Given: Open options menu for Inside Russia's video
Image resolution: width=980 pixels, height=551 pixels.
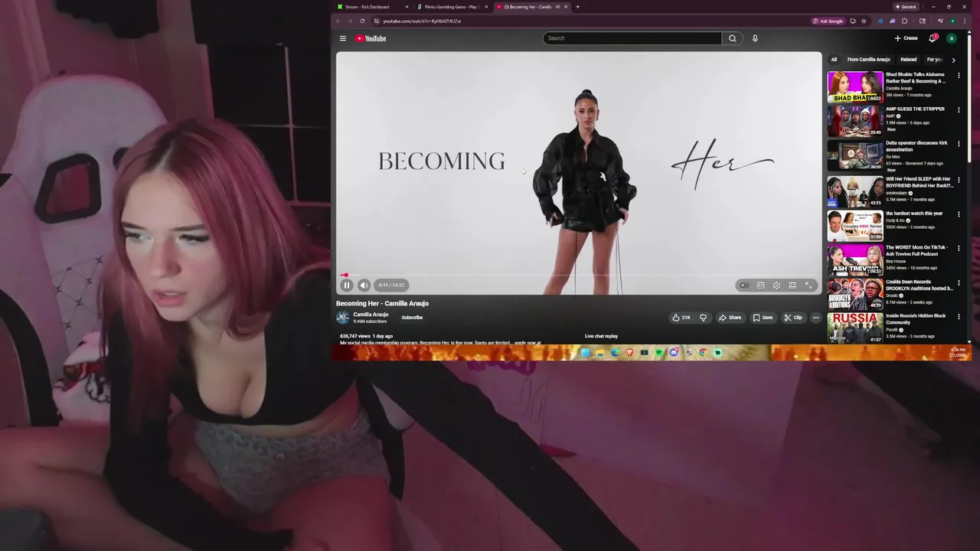Looking at the screenshot, I should (959, 317).
